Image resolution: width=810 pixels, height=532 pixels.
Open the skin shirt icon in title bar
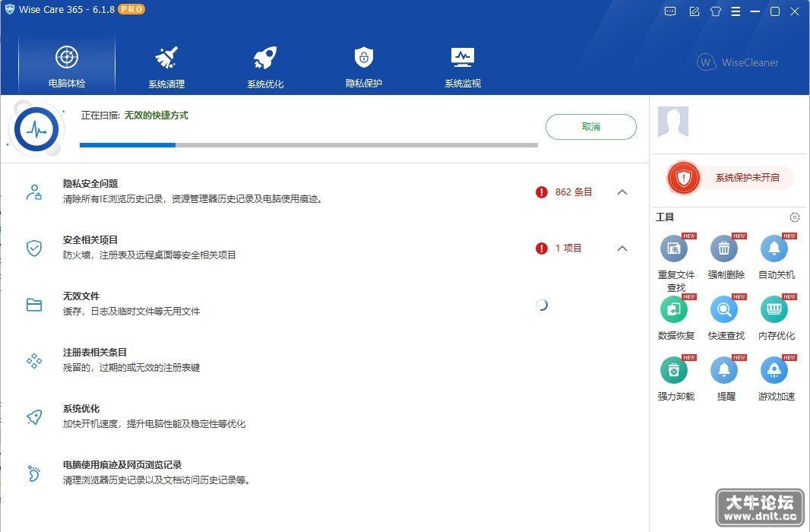point(716,11)
